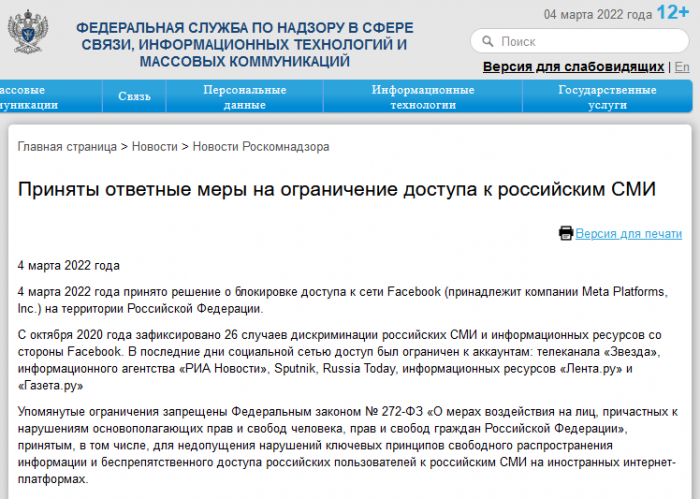Click the article headline about российским СМИ
The width and height of the screenshot is (700, 499).
coord(337,189)
